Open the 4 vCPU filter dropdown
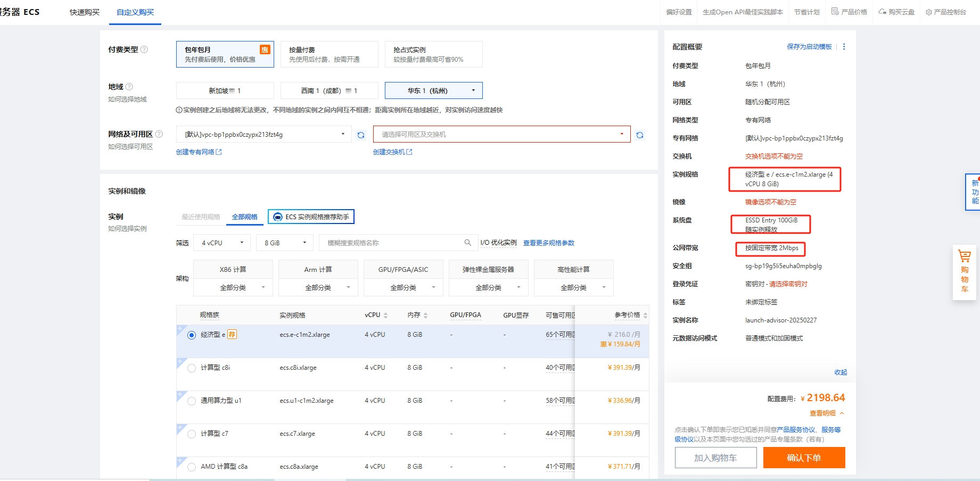The height and width of the screenshot is (481, 980). (x=222, y=243)
